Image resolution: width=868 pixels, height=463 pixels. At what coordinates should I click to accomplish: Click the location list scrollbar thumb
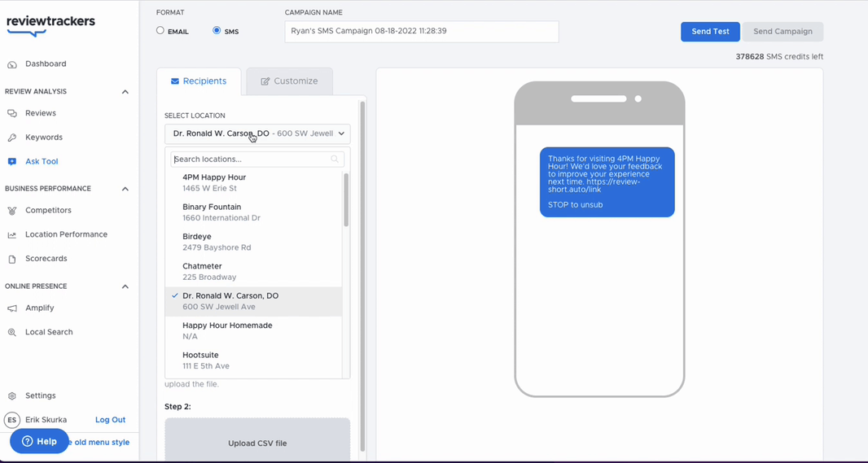point(346,199)
